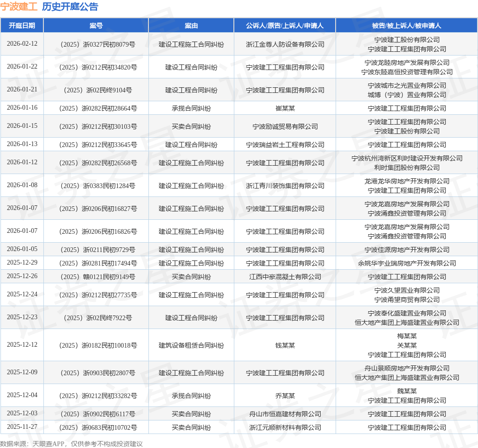
Task: Click defendant 宁波建工股份有限公司 in the 2026-02-12 row
Action: point(407,40)
